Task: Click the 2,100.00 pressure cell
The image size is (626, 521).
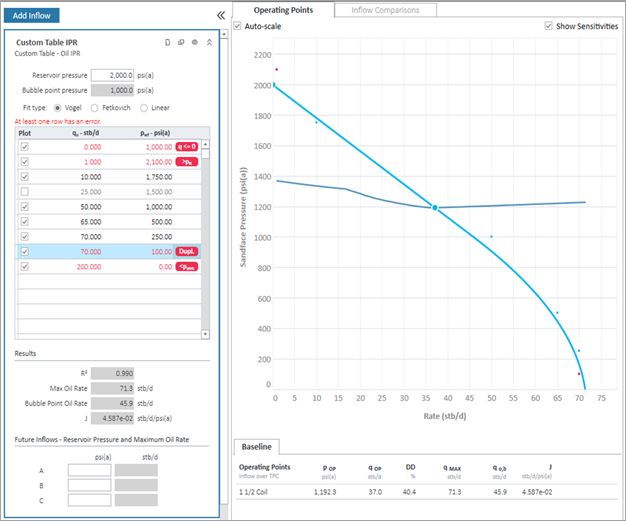Action: pos(159,162)
